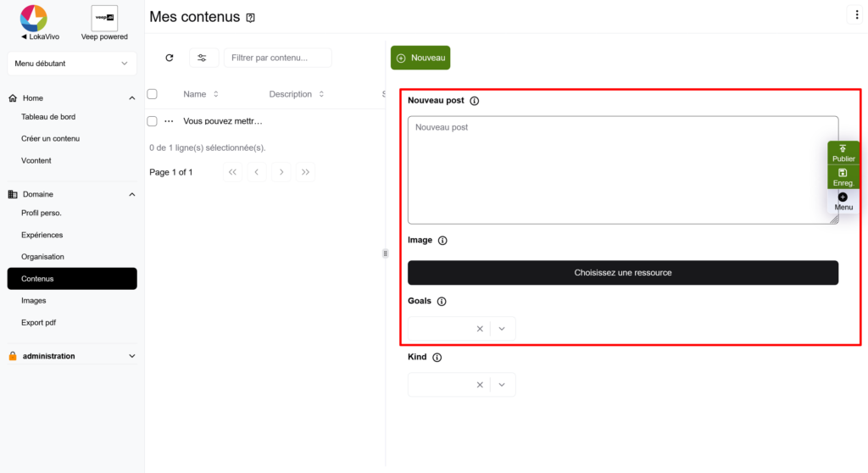Click the Enreg. save icon
The image size is (868, 473).
(843, 177)
